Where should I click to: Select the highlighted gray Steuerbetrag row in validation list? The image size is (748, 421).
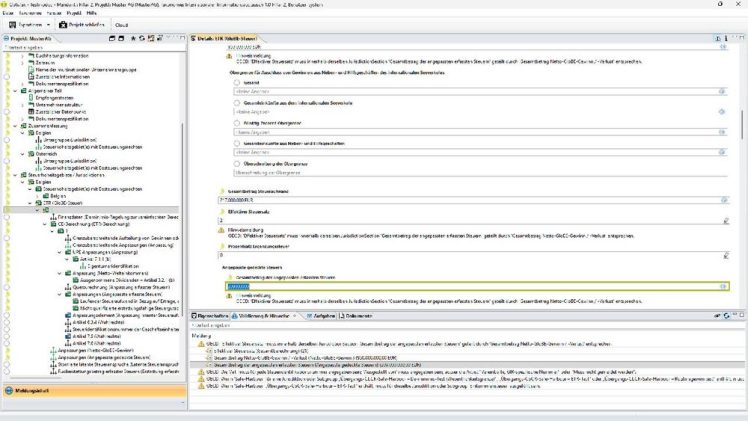click(x=468, y=365)
